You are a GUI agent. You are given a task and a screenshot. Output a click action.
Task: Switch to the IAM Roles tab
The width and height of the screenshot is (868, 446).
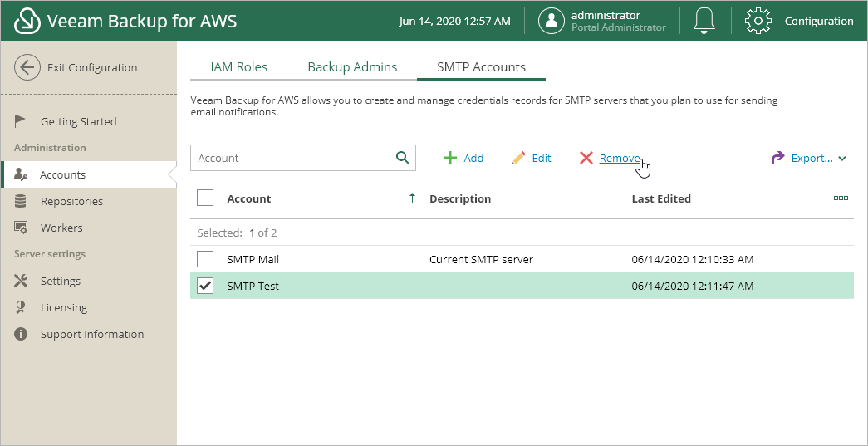[238, 67]
